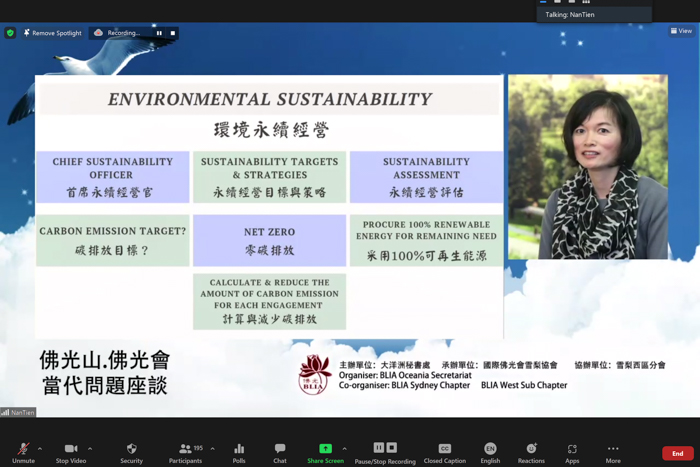Screen dimensions: 700x467
Task: Click Co-organiser: BLIA Sydney Chapter text
Action: [404, 385]
